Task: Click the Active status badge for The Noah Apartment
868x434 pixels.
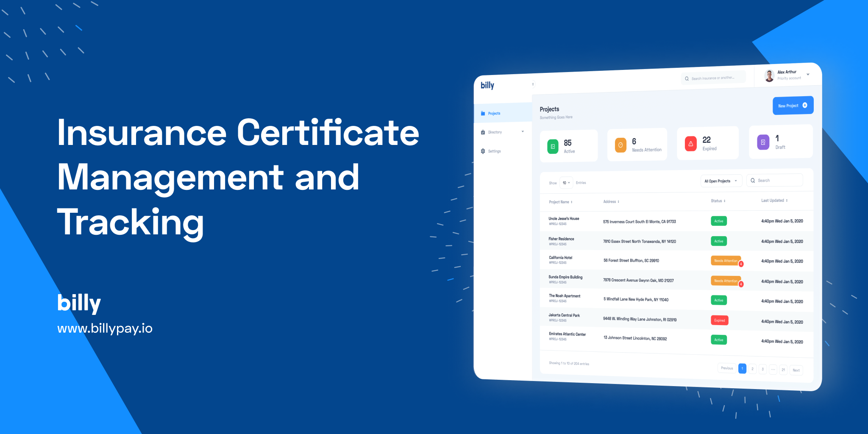Action: click(x=719, y=300)
